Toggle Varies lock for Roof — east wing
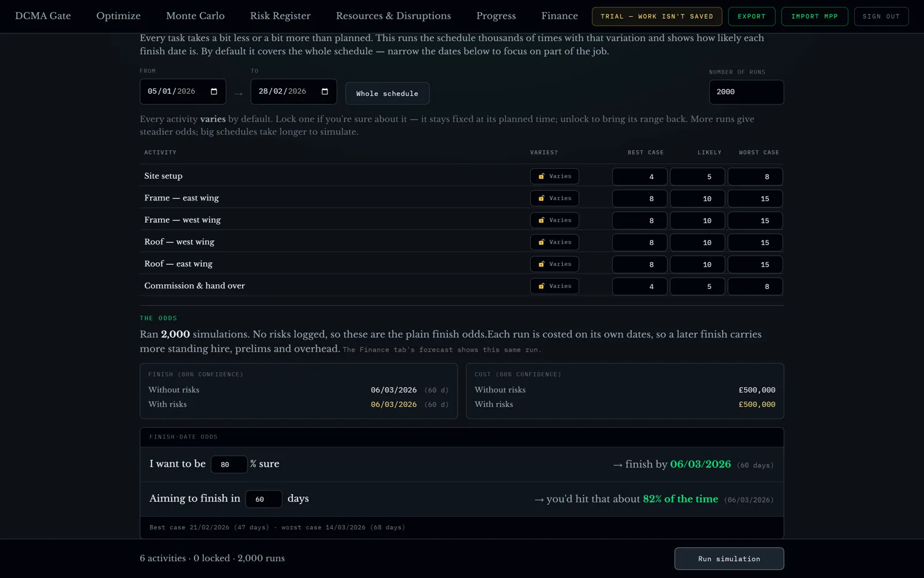Screen dimensions: 924x578 (x=554, y=264)
